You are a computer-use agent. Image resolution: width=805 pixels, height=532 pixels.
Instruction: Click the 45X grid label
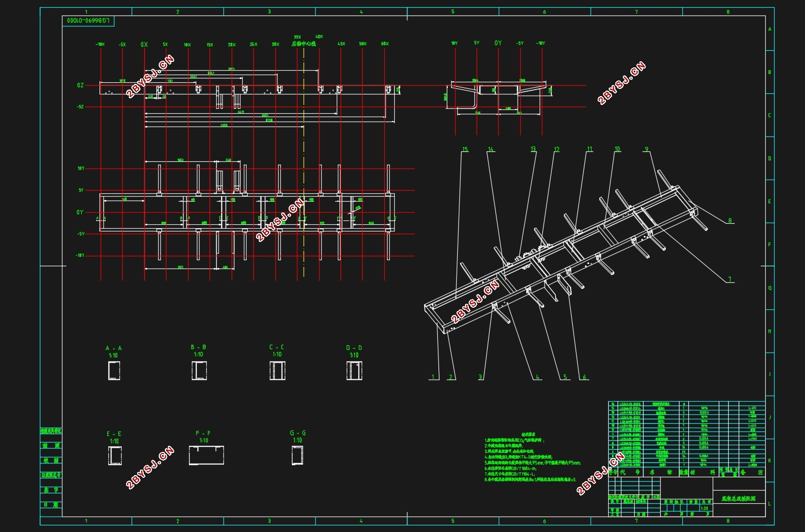point(341,44)
